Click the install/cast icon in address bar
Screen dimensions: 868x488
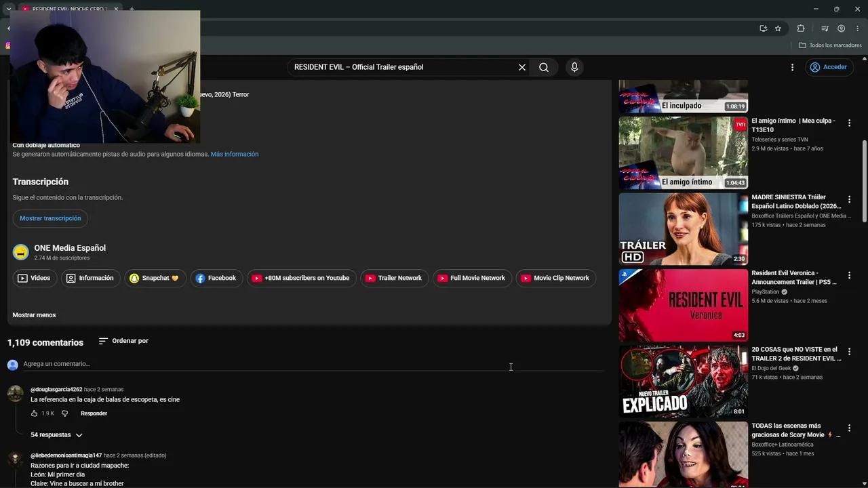(763, 28)
